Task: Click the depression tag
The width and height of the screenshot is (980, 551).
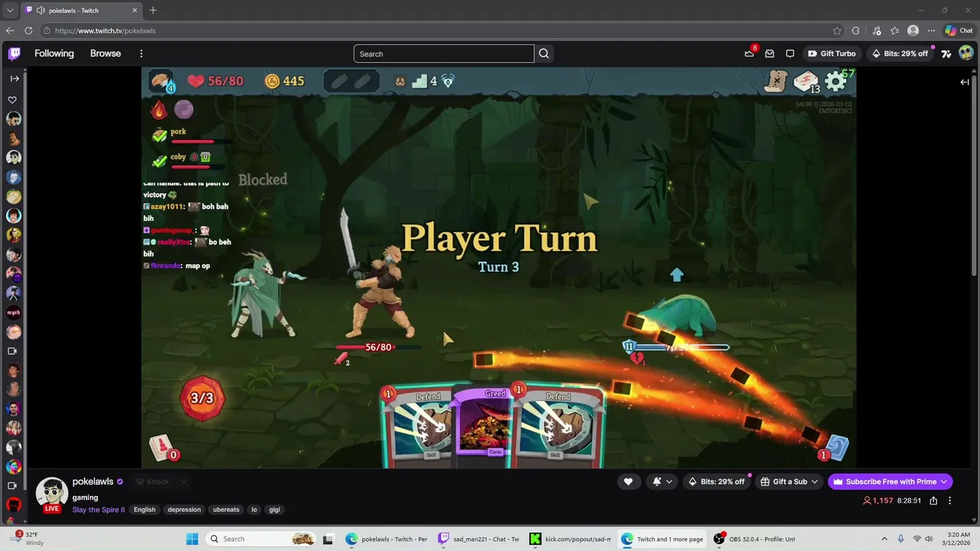Action: [185, 510]
